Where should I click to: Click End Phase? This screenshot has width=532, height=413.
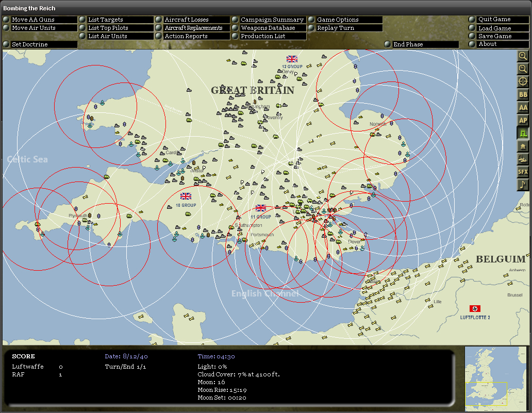click(x=421, y=44)
